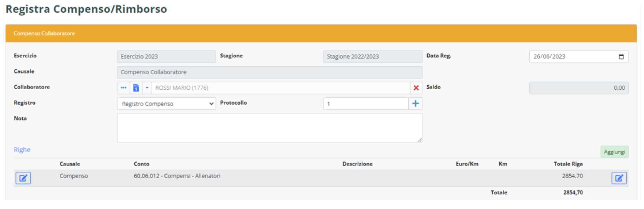Click the plus icon next to Protocollo

click(x=415, y=104)
